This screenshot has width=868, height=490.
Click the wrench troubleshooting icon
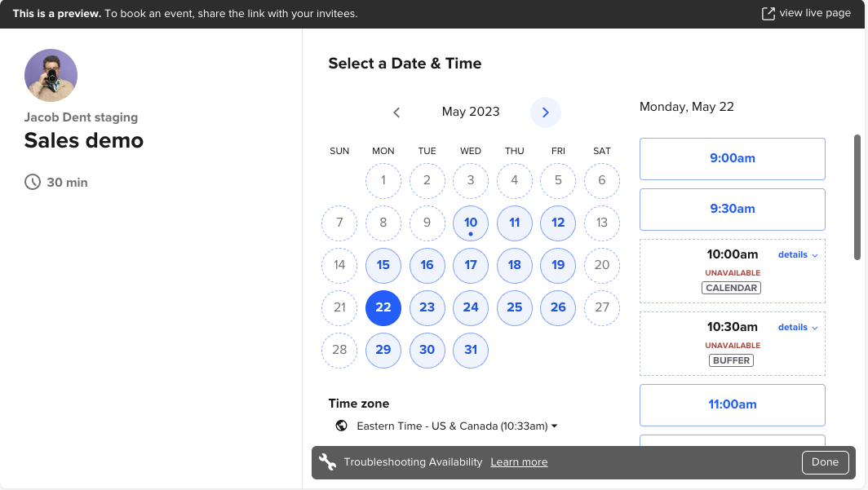pos(327,462)
